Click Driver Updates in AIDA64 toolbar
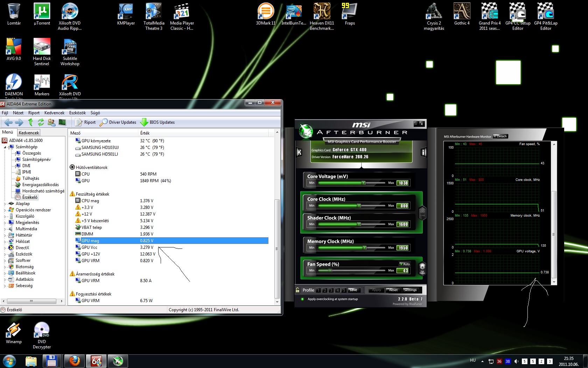Image resolution: width=588 pixels, height=368 pixels. click(x=118, y=122)
